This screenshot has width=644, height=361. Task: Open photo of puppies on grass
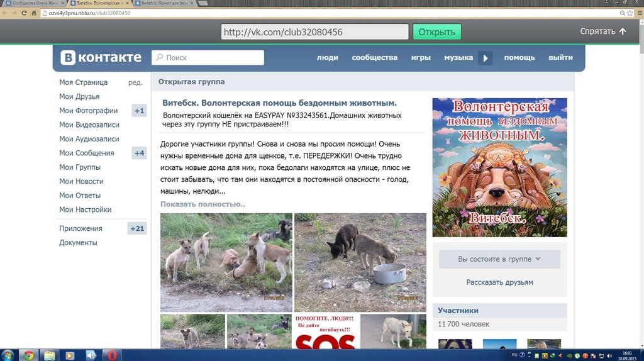226,262
